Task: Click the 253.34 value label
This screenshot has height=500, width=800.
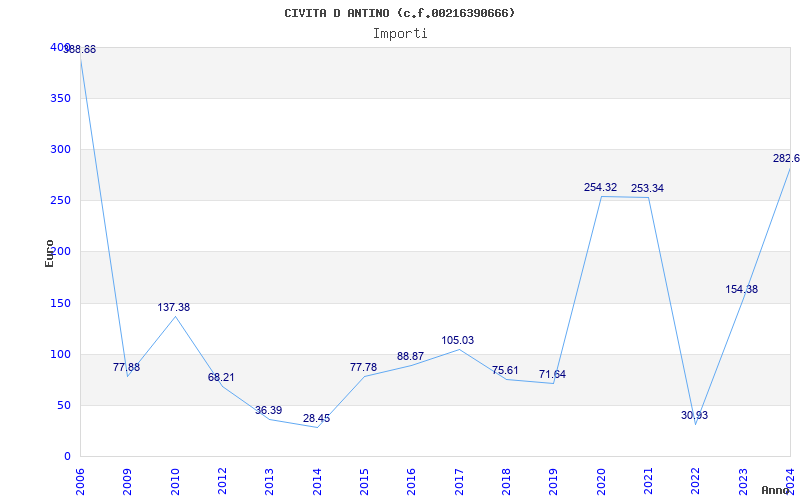Action: pyautogui.click(x=647, y=188)
